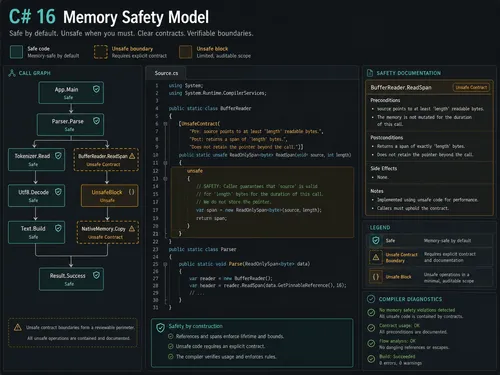Click the Side Effects heading
The width and height of the screenshot is (500, 375).
click(384, 168)
